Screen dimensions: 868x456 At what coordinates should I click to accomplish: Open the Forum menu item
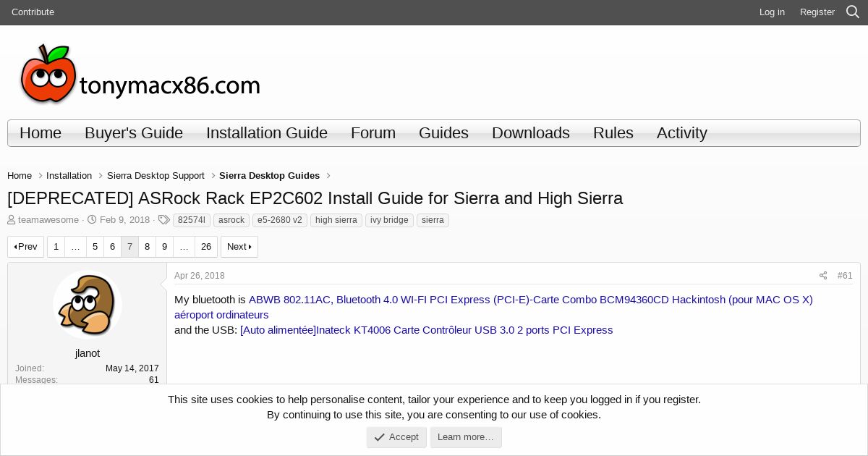click(x=373, y=133)
